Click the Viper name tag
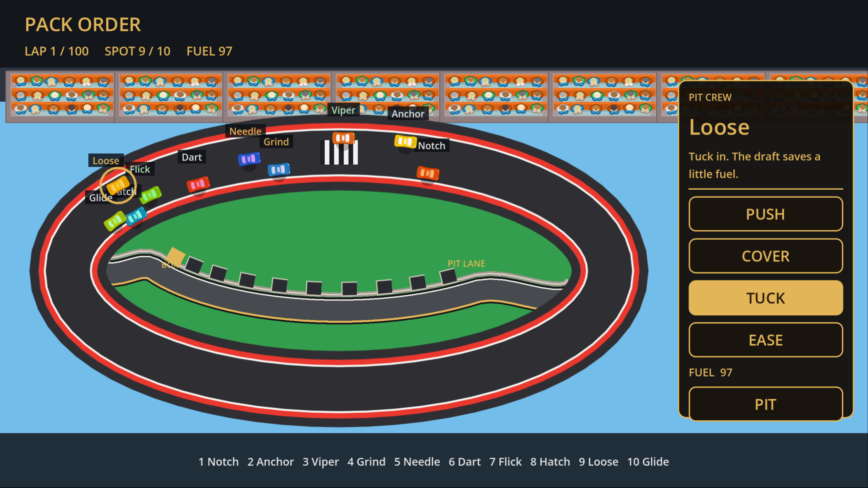The width and height of the screenshot is (868, 488). 343,110
